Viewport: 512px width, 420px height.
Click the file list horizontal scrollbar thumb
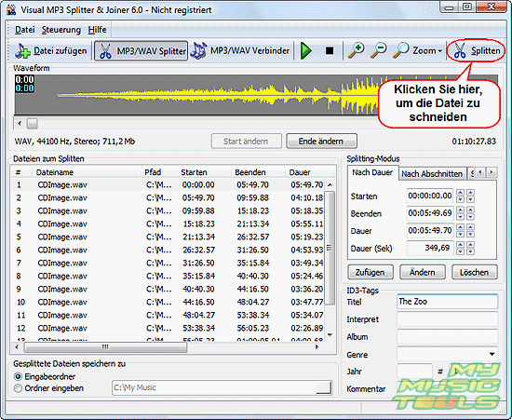[105, 346]
